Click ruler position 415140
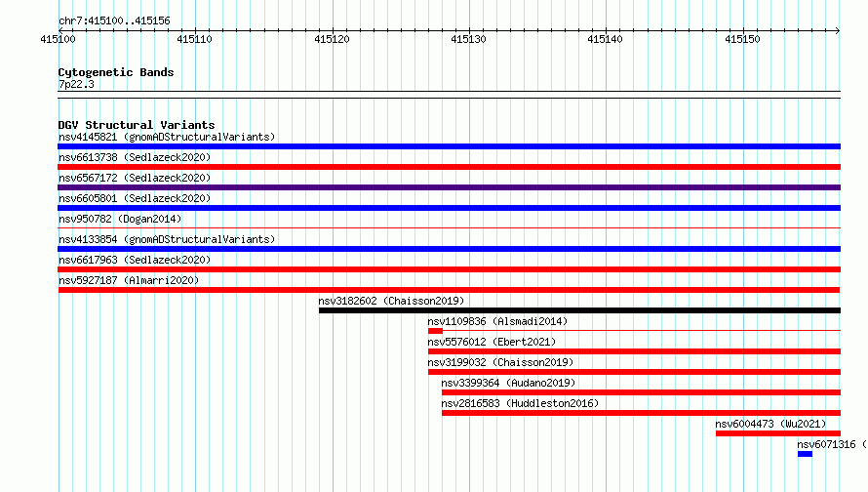The image size is (868, 492). point(605,39)
